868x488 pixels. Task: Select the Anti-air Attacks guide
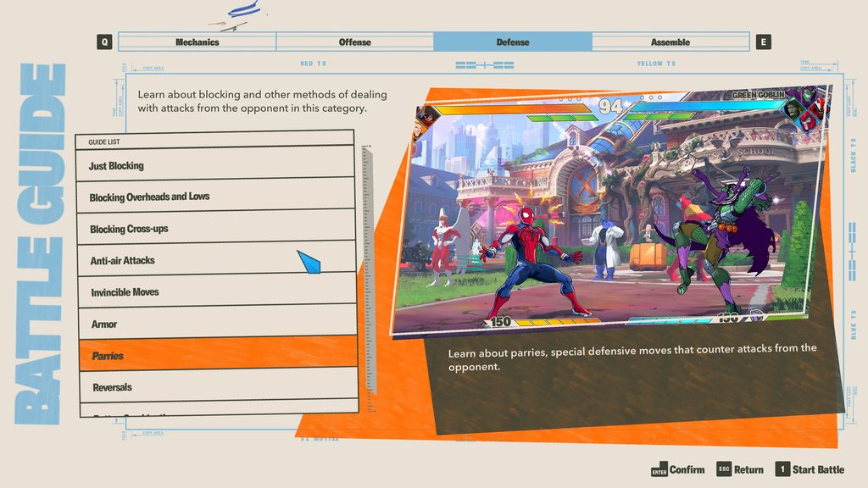pyautogui.click(x=216, y=259)
